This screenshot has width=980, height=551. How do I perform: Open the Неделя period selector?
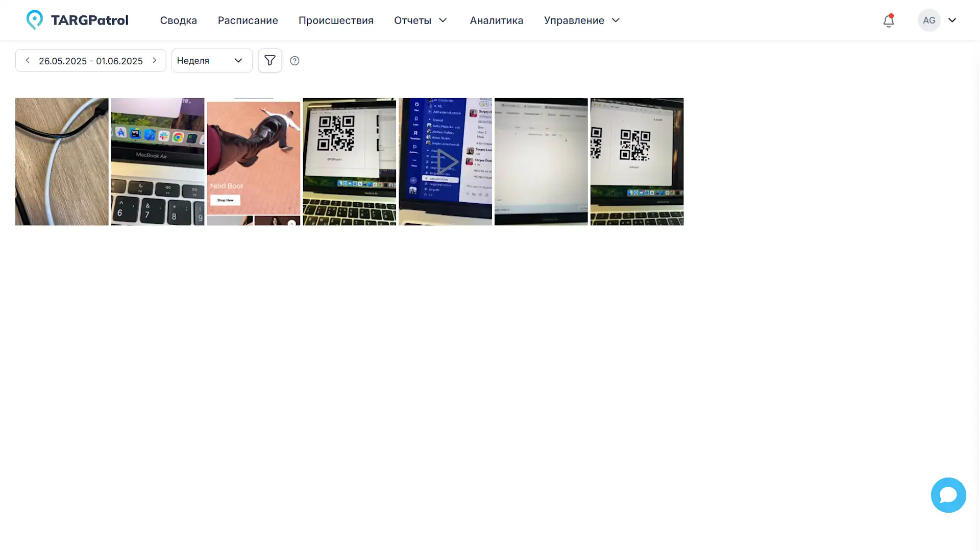tap(211, 60)
